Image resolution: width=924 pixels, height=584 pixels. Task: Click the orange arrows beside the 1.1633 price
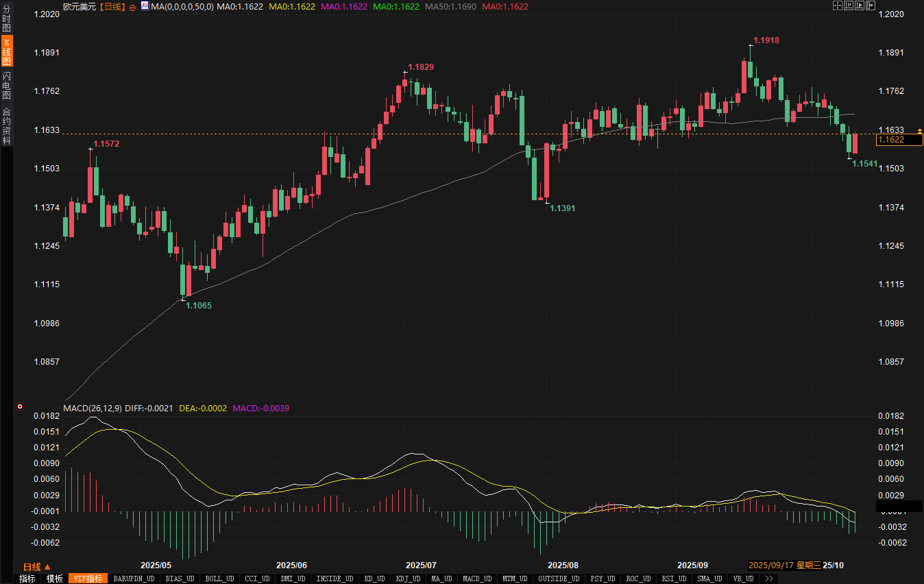coord(919,130)
